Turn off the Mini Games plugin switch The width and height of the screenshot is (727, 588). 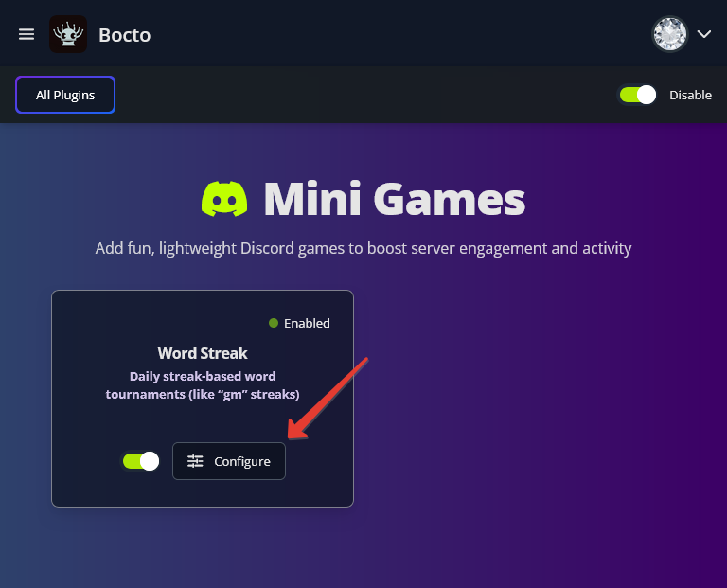[637, 95]
